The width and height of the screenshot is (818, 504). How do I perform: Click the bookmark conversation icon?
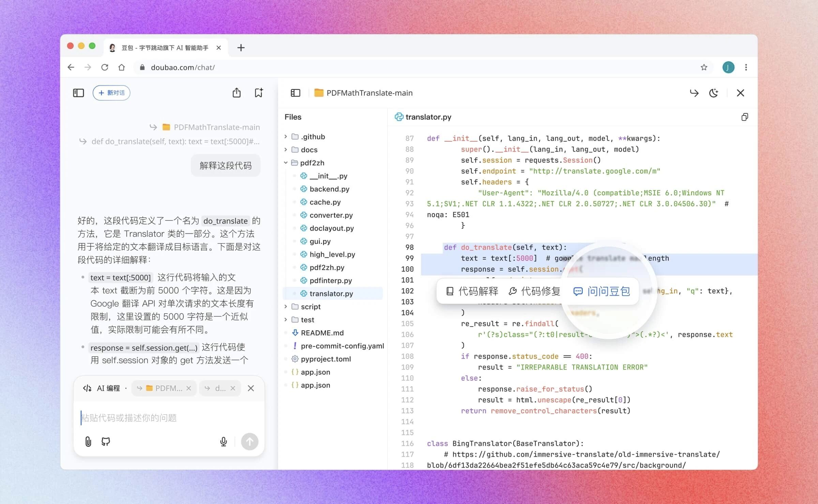[259, 93]
